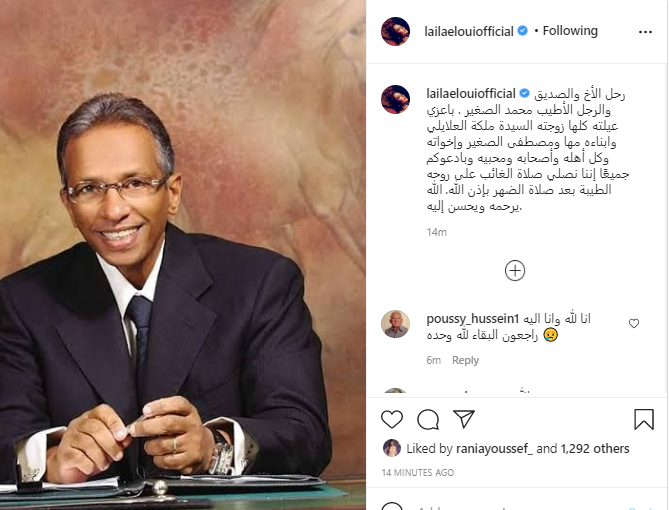
Task: Toggle the Following status button
Action: 570,31
